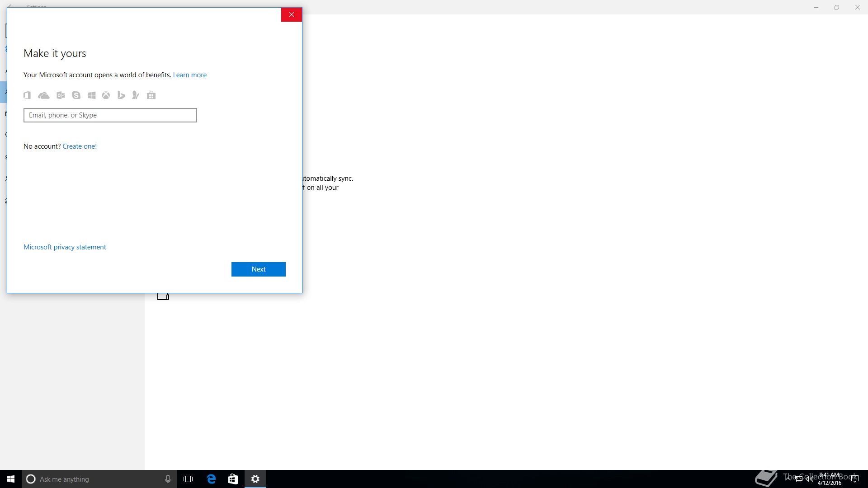Click the Store bag icon in the dialog
868x488 pixels.
(x=151, y=95)
